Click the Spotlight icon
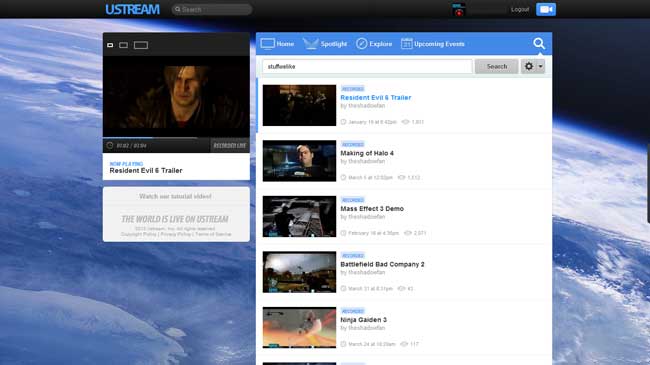650x365 pixels. point(310,44)
